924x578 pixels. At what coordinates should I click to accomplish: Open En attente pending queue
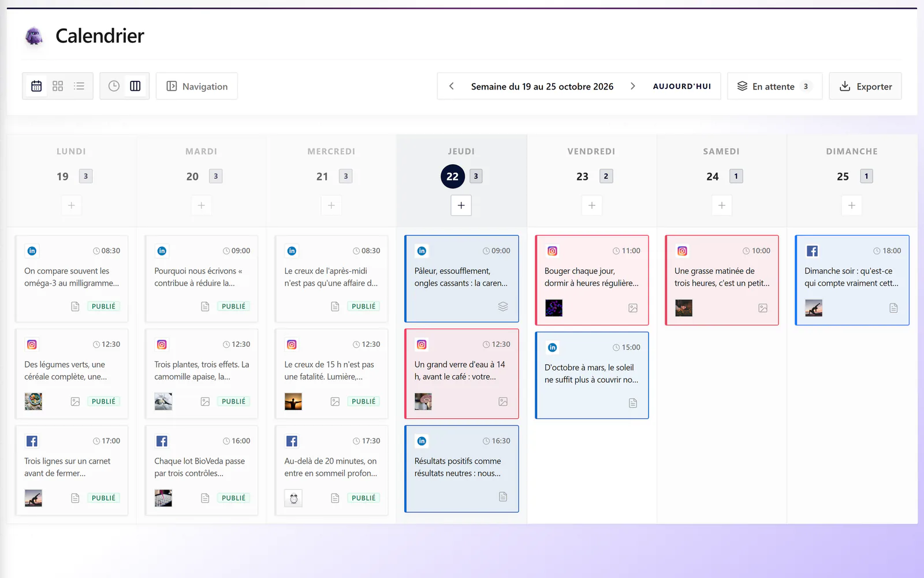[x=774, y=86]
